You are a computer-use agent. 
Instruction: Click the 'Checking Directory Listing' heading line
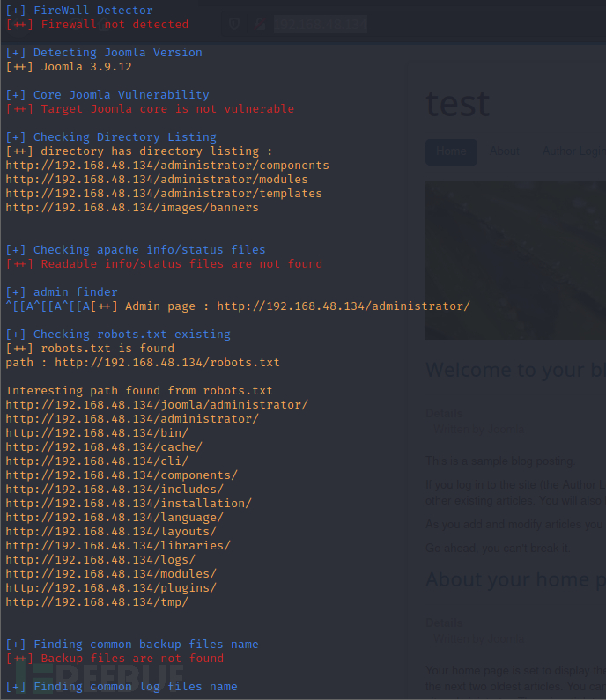point(111,137)
